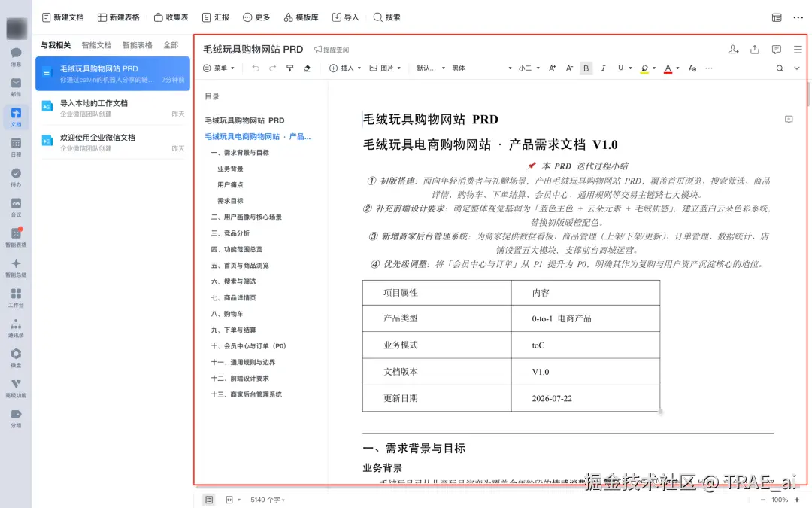Toggle bold formatting
The width and height of the screenshot is (812, 508).
coord(586,68)
